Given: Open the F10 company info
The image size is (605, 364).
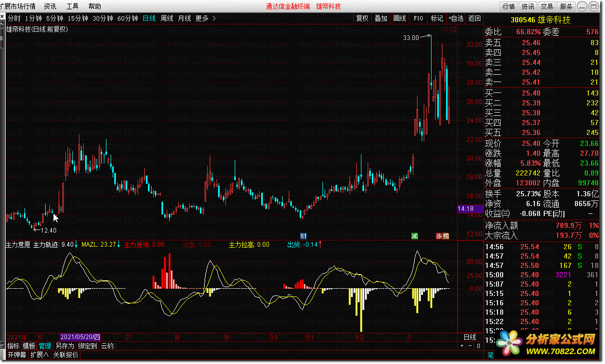Looking at the screenshot, I should click(x=418, y=18).
